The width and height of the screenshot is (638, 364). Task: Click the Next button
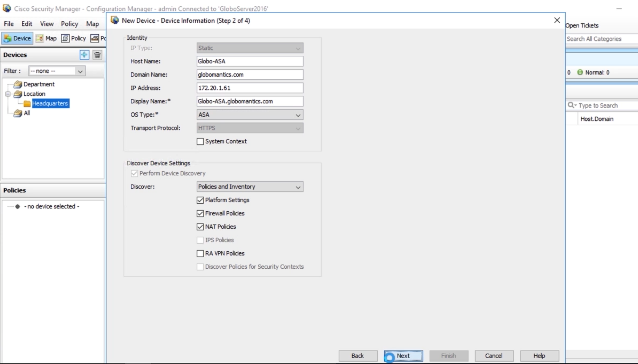click(403, 356)
